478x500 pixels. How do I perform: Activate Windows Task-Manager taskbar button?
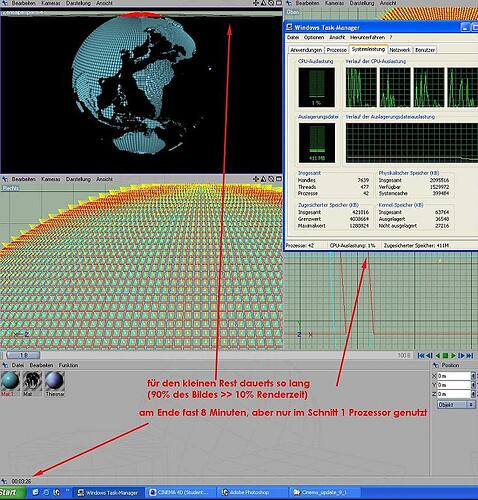coord(108,493)
